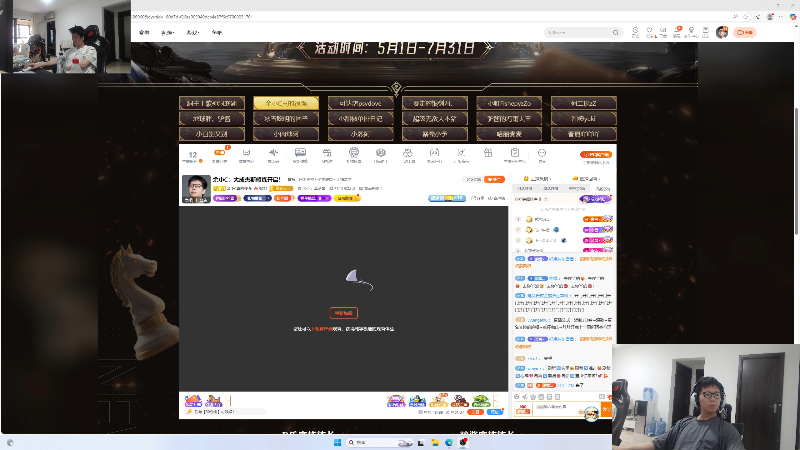Open the messages icon with red badge
The image size is (800, 450).
click(678, 32)
